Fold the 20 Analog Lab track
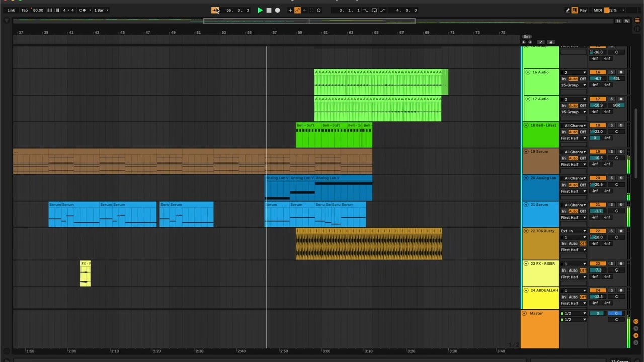Image resolution: width=644 pixels, height=362 pixels. [526, 178]
